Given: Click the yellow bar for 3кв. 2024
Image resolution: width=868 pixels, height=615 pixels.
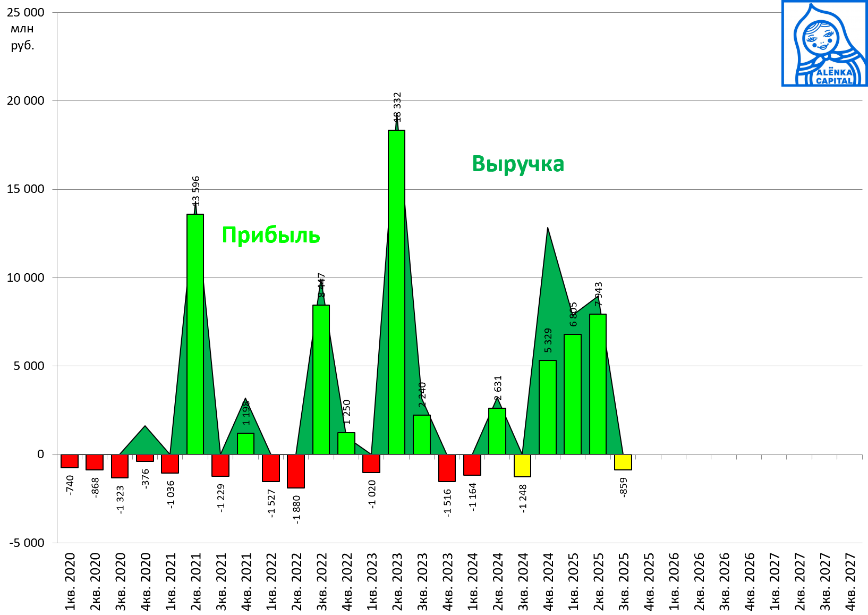Looking at the screenshot, I should click(522, 466).
